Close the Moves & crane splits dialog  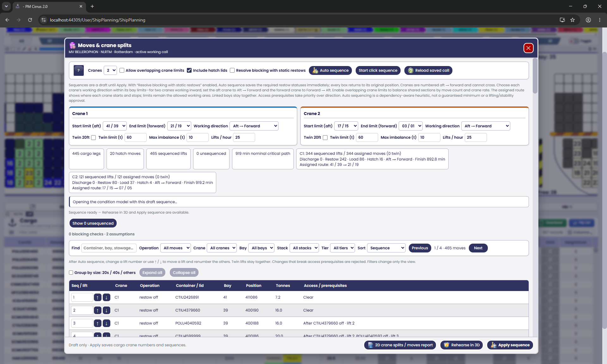click(528, 48)
